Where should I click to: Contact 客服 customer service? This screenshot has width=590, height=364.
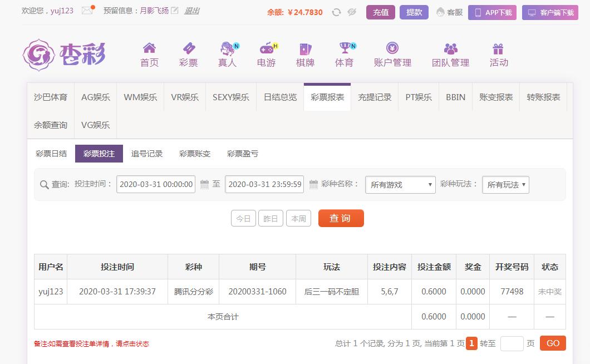(450, 12)
